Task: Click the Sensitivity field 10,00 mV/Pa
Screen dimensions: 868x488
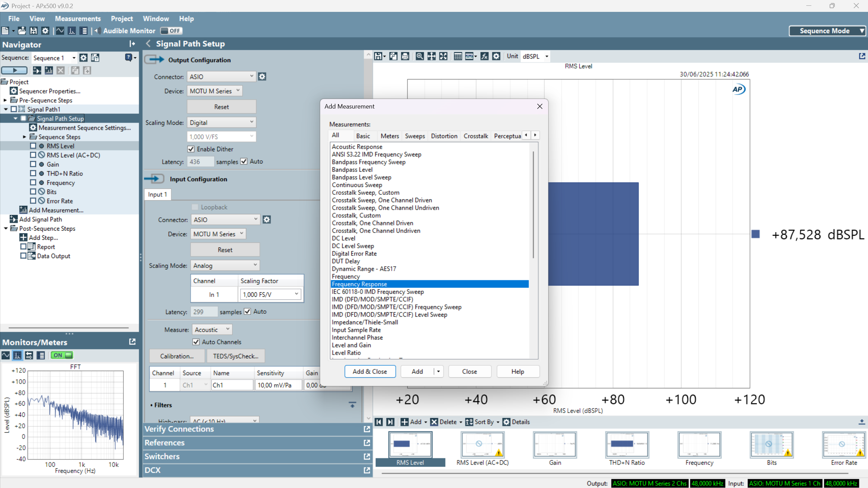Action: point(278,385)
